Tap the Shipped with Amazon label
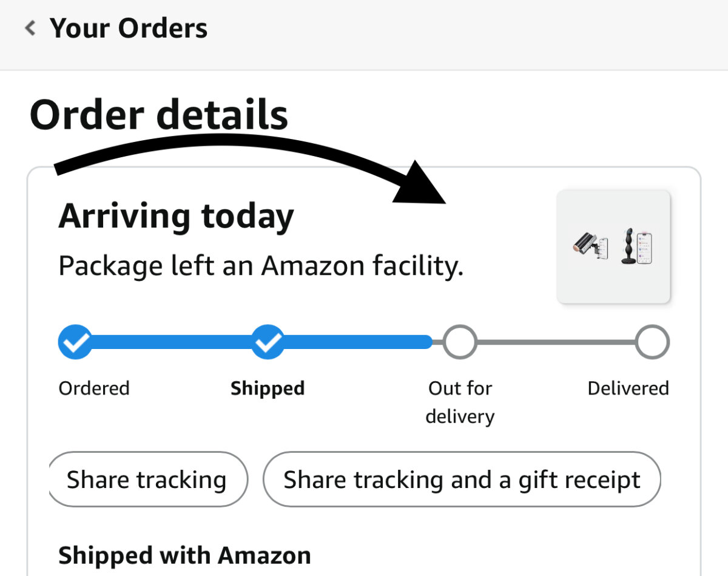The width and height of the screenshot is (728, 576). (184, 555)
